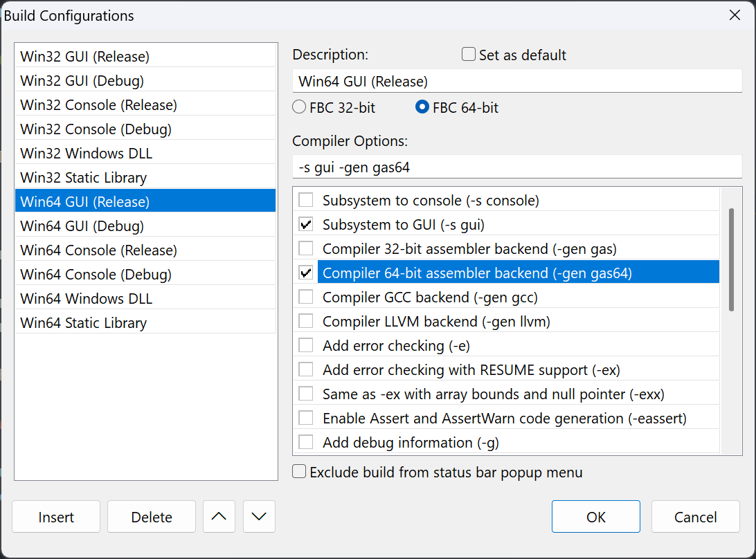The width and height of the screenshot is (756, 559).
Task: Select Win64 Windows DLL configuration
Action: [x=145, y=298]
